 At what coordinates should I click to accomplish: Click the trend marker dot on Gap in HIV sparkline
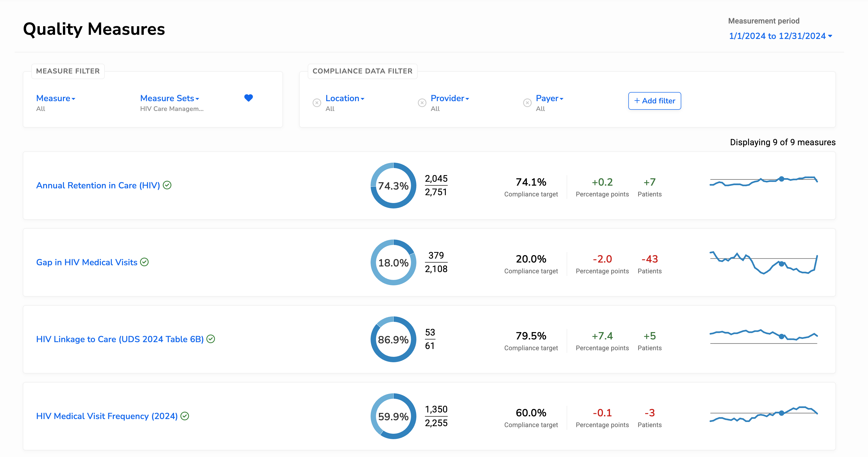pyautogui.click(x=781, y=264)
